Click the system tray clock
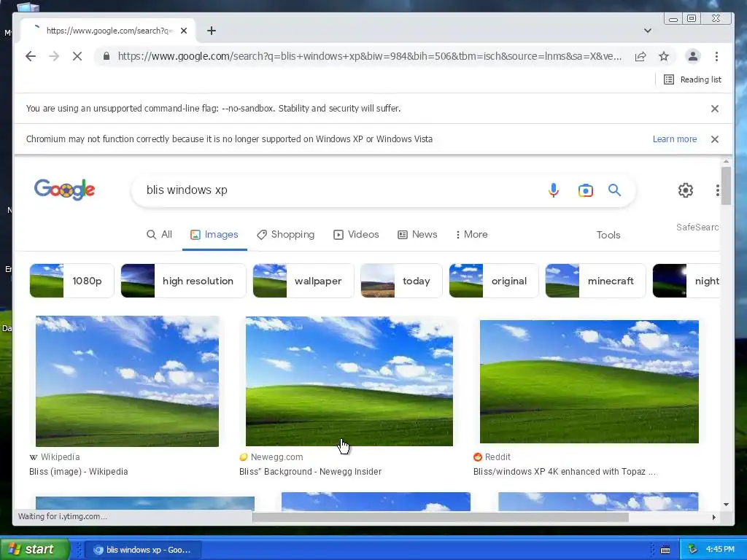Screen dimensions: 747x560 [x=720, y=549]
